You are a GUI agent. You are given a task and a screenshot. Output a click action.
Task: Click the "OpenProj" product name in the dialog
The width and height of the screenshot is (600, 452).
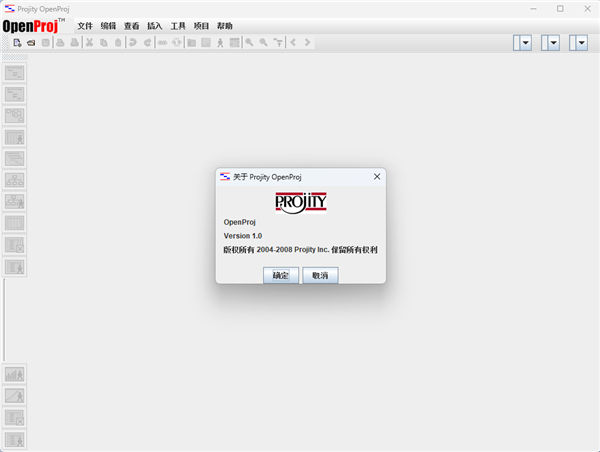(240, 222)
